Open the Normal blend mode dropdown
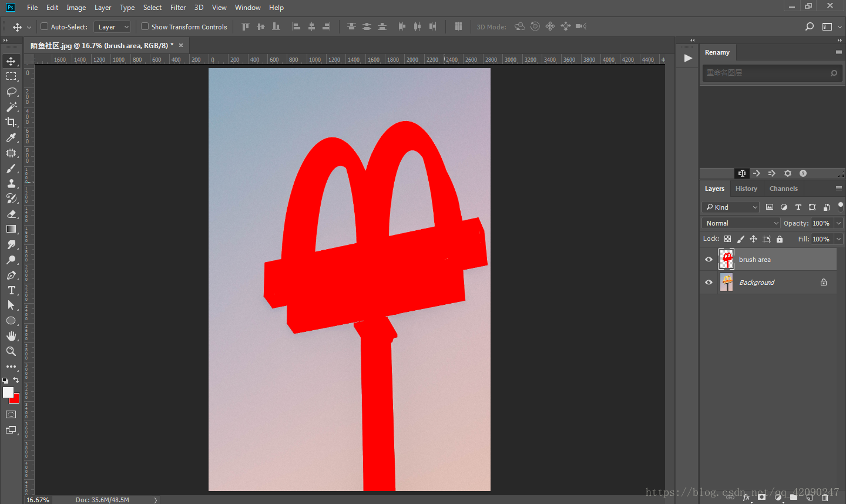 pyautogui.click(x=741, y=223)
